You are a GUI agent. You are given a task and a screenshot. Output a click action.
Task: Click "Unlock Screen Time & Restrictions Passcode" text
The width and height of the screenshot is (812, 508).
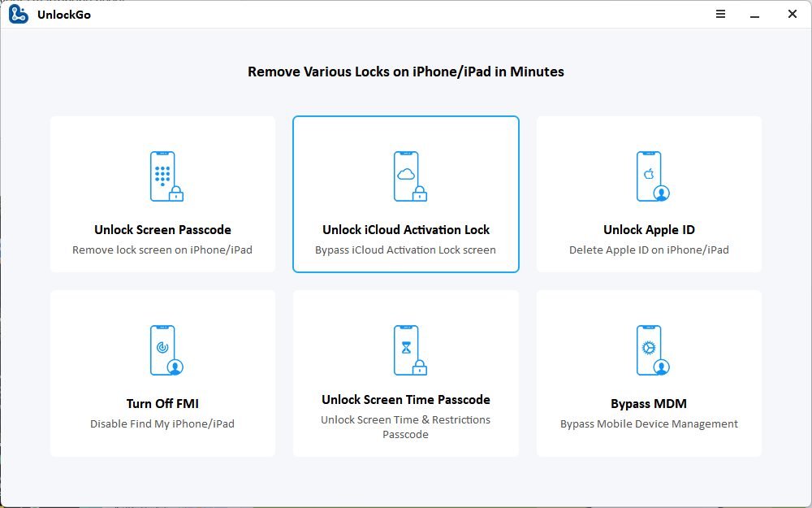[x=405, y=428]
